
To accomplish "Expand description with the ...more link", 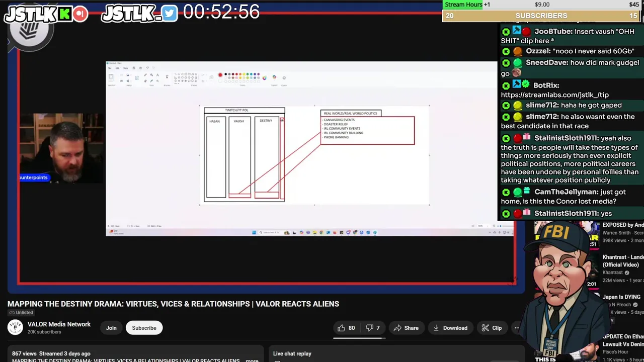I will coord(252,360).
